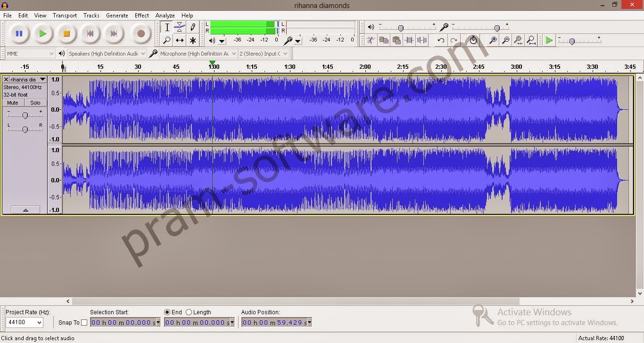Select the Envelope tool
Screen dimensions: 644x343
point(180,27)
